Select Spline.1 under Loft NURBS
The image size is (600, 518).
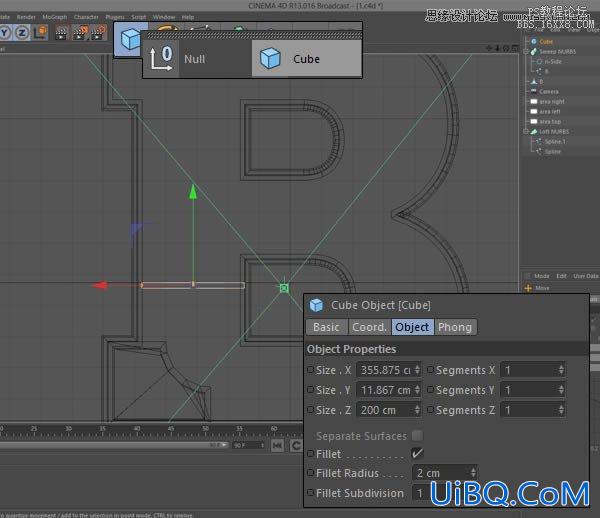[555, 142]
